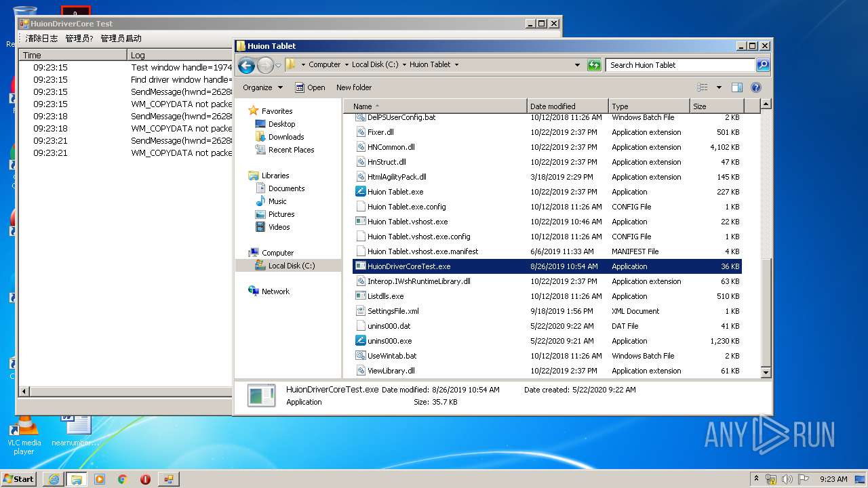Click the New folder button
Image resolution: width=868 pixels, height=488 pixels.
(x=354, y=87)
